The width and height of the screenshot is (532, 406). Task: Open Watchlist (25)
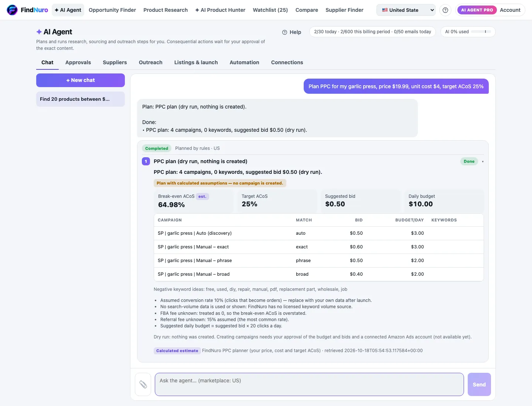point(270,10)
